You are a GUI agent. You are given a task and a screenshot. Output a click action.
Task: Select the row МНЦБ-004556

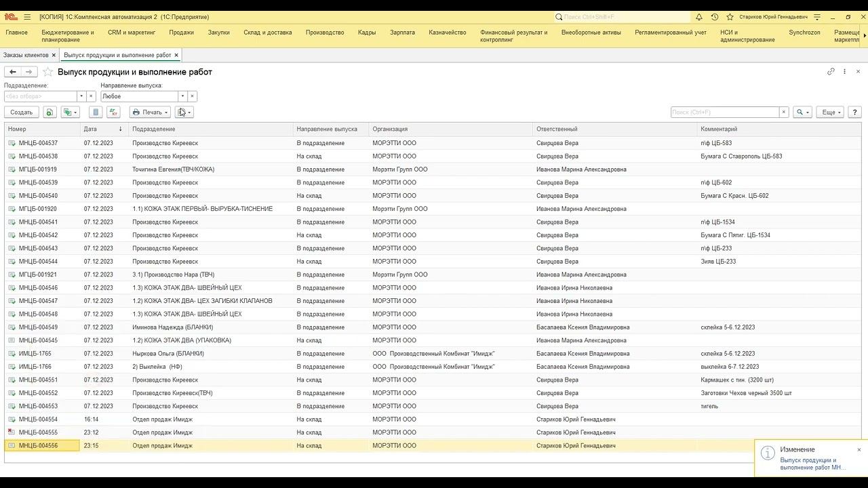(433, 446)
